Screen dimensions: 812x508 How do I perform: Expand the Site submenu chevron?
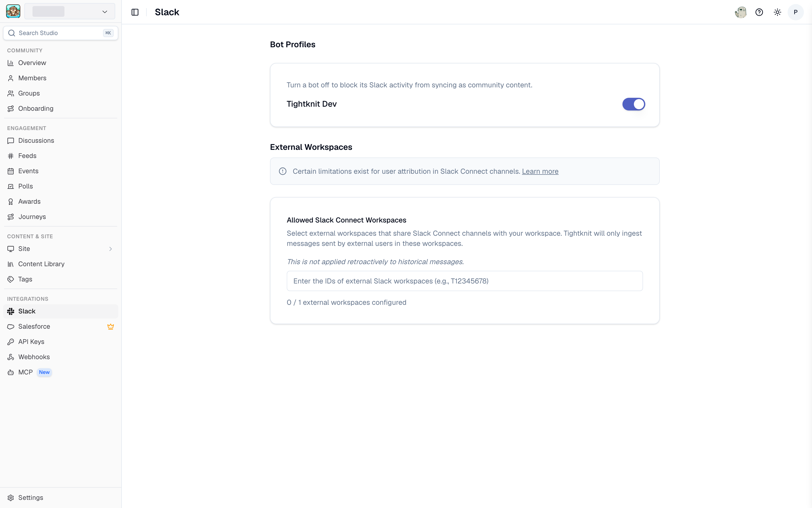(110, 249)
